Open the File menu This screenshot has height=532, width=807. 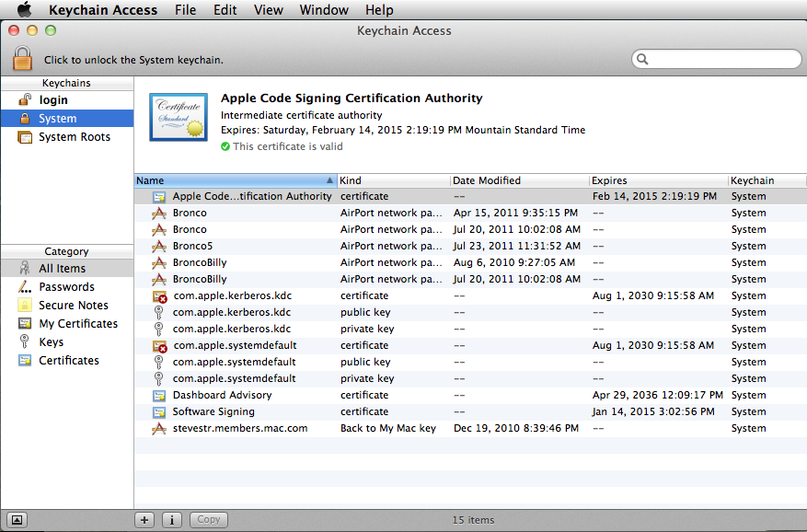pos(185,10)
